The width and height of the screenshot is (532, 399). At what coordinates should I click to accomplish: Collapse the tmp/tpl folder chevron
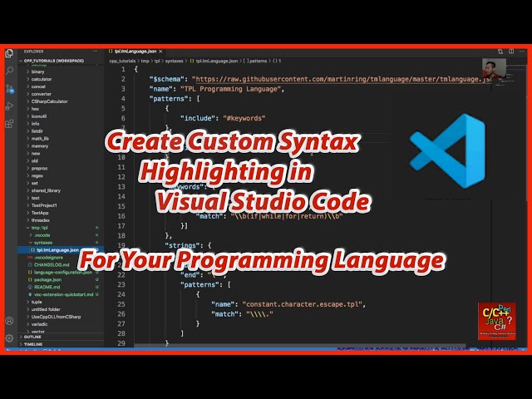[x=27, y=228]
